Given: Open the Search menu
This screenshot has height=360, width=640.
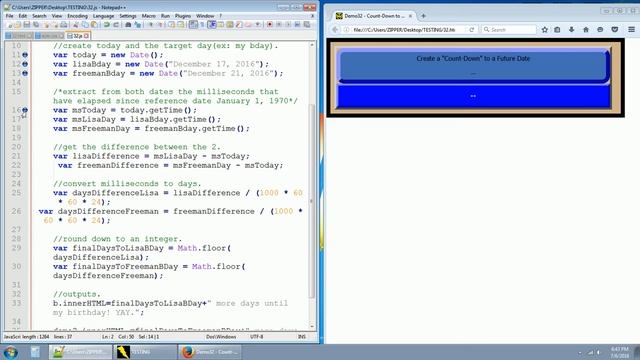Looking at the screenshot, I should pos(39,16).
